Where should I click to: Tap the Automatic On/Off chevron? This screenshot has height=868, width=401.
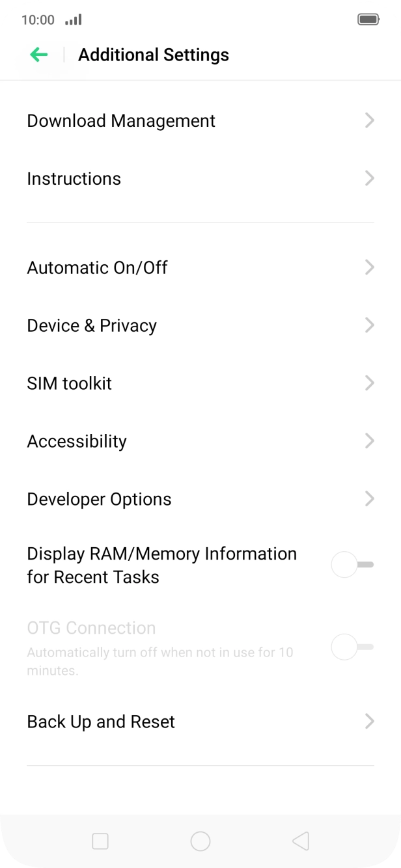[369, 267]
